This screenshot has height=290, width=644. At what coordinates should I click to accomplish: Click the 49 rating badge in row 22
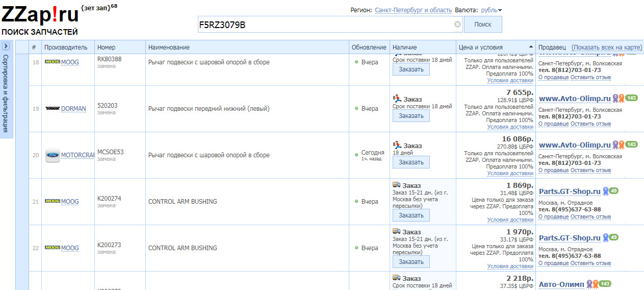[x=614, y=237]
